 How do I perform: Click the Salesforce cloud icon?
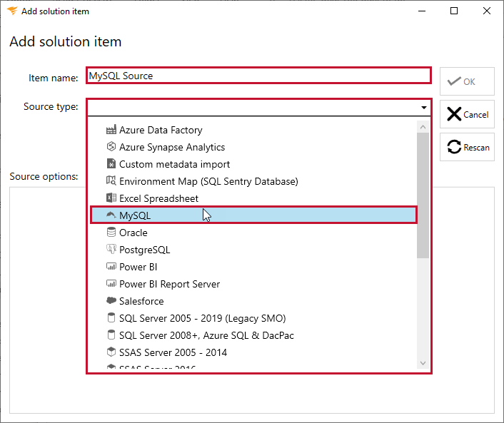(111, 300)
